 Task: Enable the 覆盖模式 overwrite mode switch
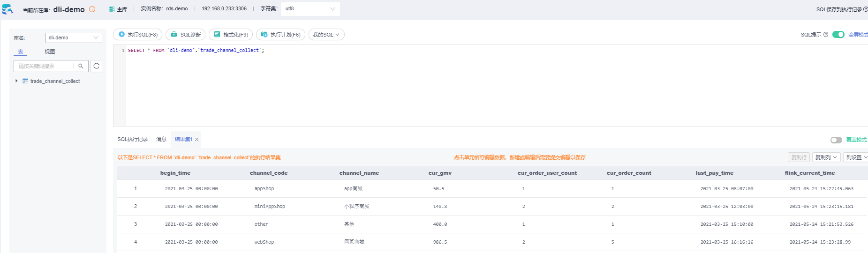836,140
